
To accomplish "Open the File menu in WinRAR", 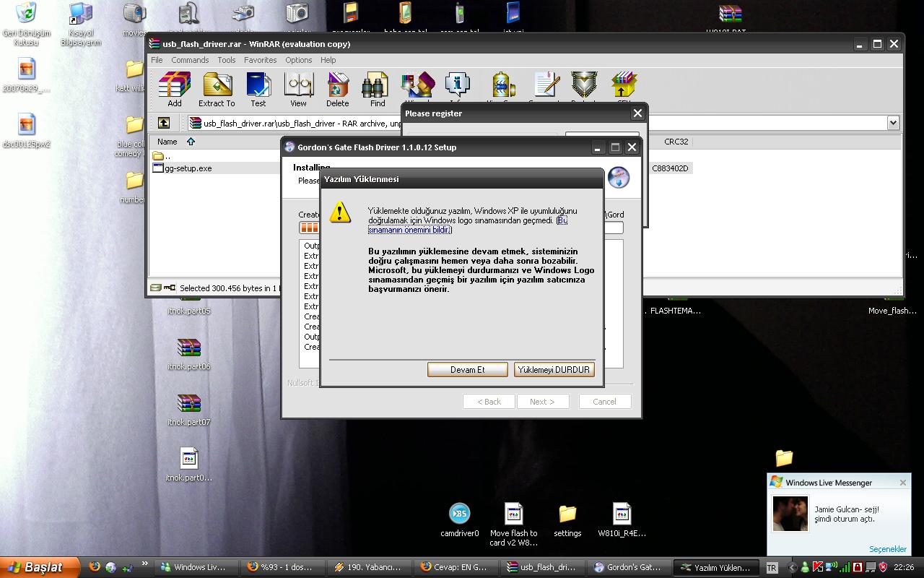I will (x=157, y=60).
